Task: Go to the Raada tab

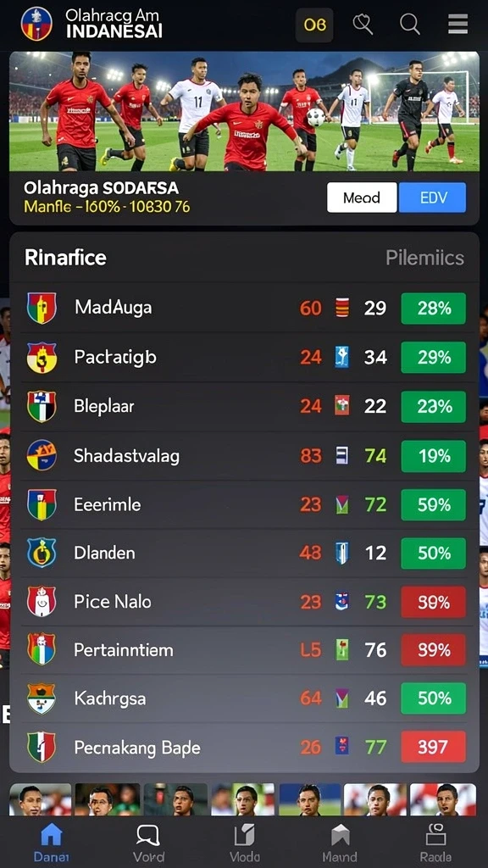Action: [435, 842]
